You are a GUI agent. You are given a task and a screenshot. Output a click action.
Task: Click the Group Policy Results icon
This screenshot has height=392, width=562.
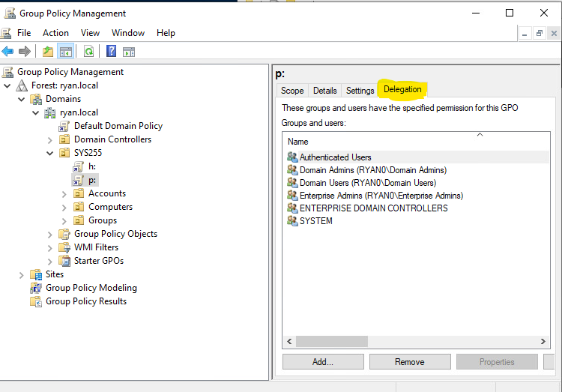coord(36,301)
